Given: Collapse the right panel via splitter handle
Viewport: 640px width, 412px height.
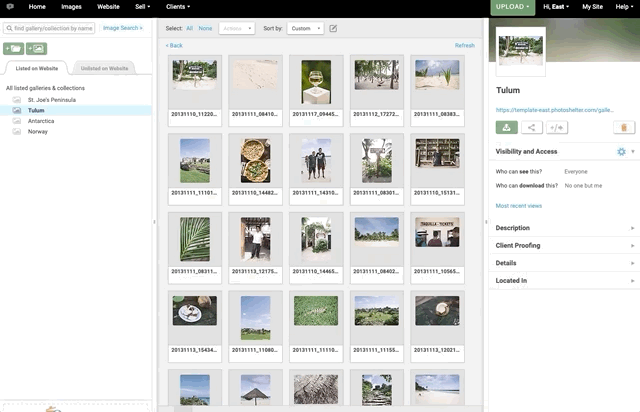Looking at the screenshot, I should tap(486, 222).
